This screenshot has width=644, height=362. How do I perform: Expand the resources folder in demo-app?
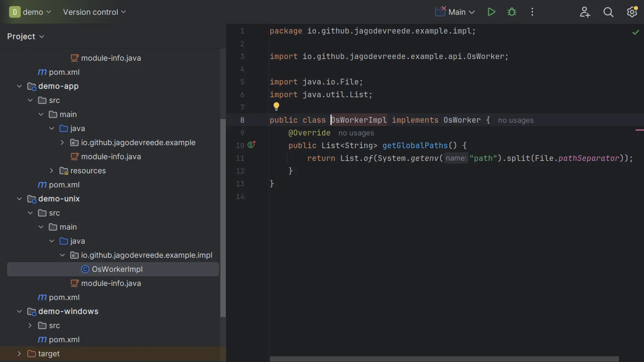tap(52, 171)
